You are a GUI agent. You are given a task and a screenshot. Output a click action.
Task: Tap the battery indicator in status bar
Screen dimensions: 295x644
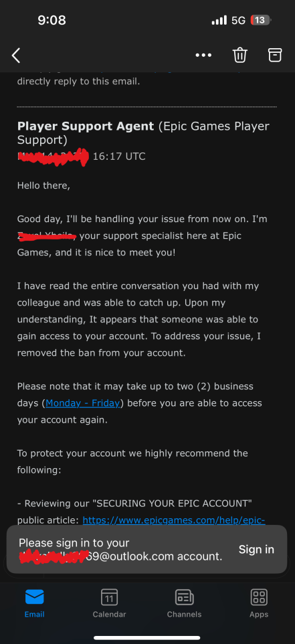coord(260,19)
